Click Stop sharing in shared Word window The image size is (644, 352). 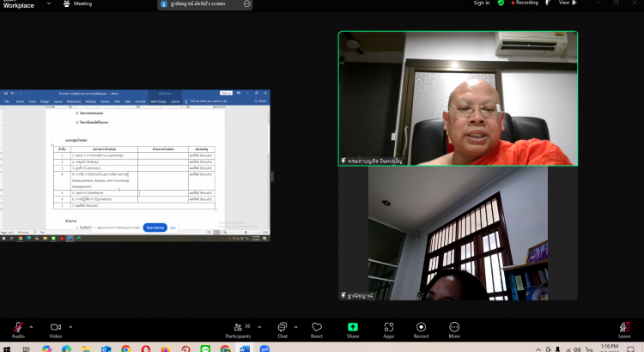[x=155, y=228]
